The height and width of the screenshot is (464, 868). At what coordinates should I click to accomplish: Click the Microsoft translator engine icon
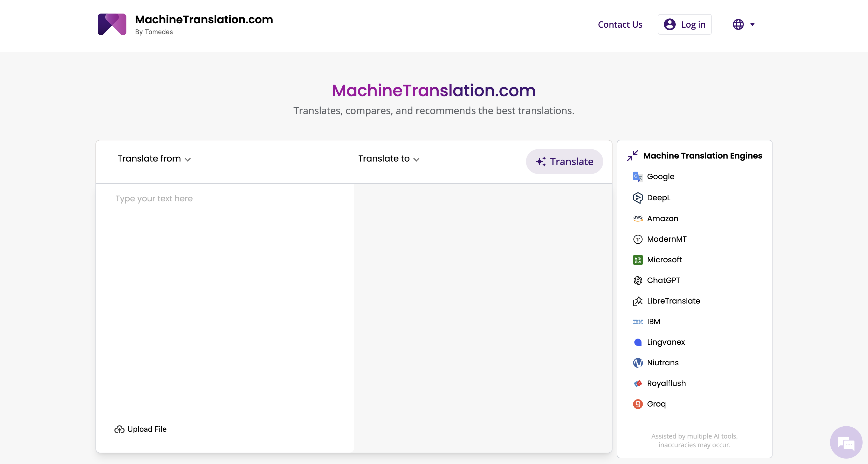[637, 260]
